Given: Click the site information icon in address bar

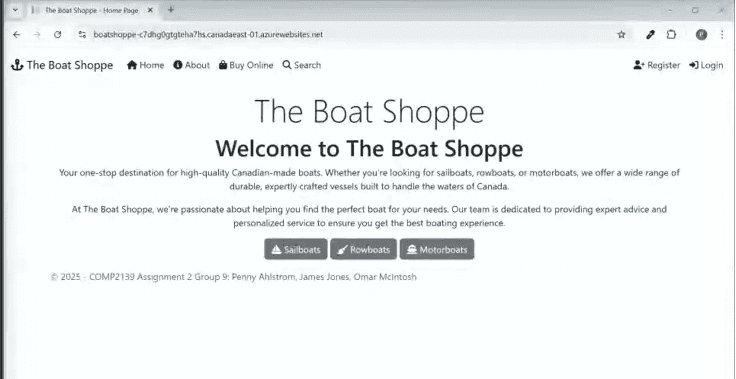Looking at the screenshot, I should 82,34.
